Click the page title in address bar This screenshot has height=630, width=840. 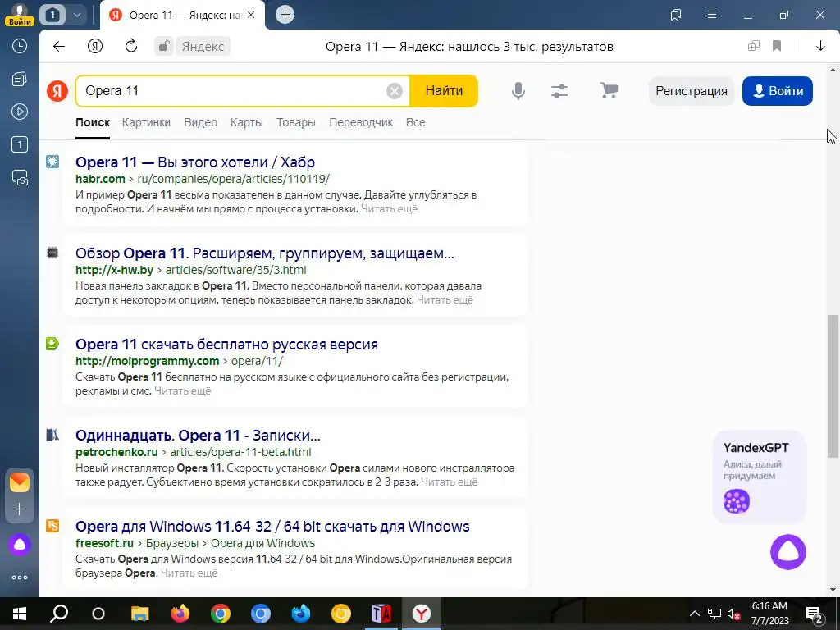[469, 47]
